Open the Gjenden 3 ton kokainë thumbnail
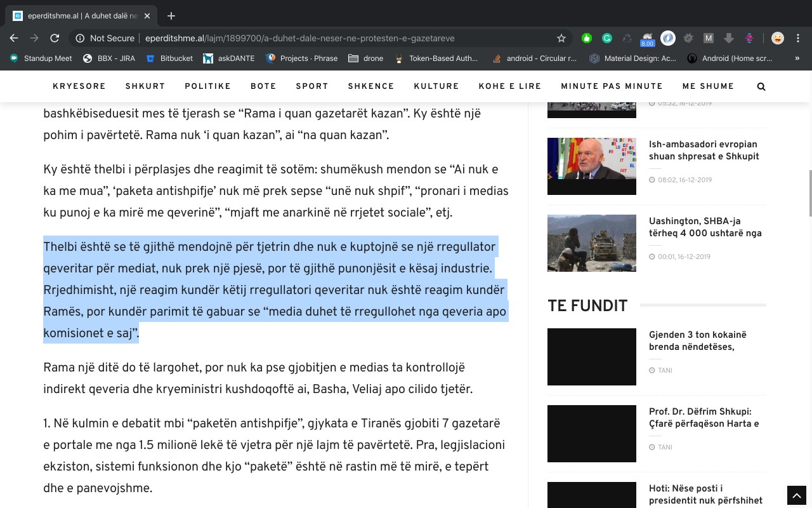This screenshot has width=812, height=508. pos(592,357)
